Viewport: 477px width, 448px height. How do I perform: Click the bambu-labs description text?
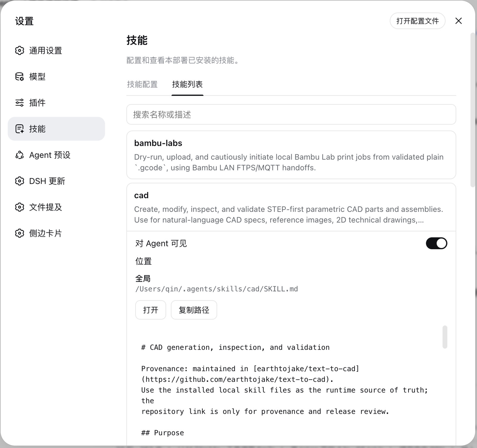point(289,162)
